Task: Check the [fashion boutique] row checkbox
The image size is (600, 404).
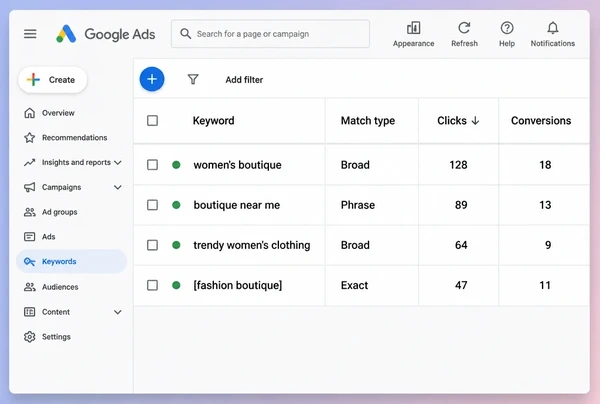Action: click(152, 285)
